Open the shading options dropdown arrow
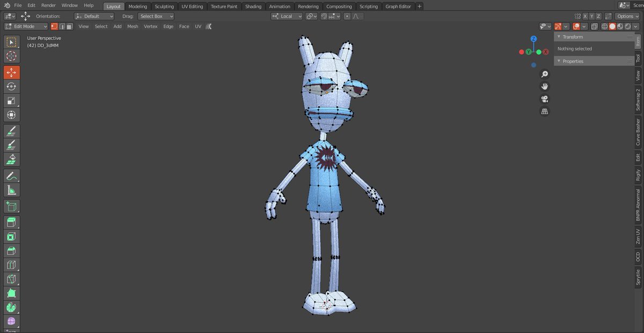This screenshot has width=644, height=333. pyautogui.click(x=636, y=26)
